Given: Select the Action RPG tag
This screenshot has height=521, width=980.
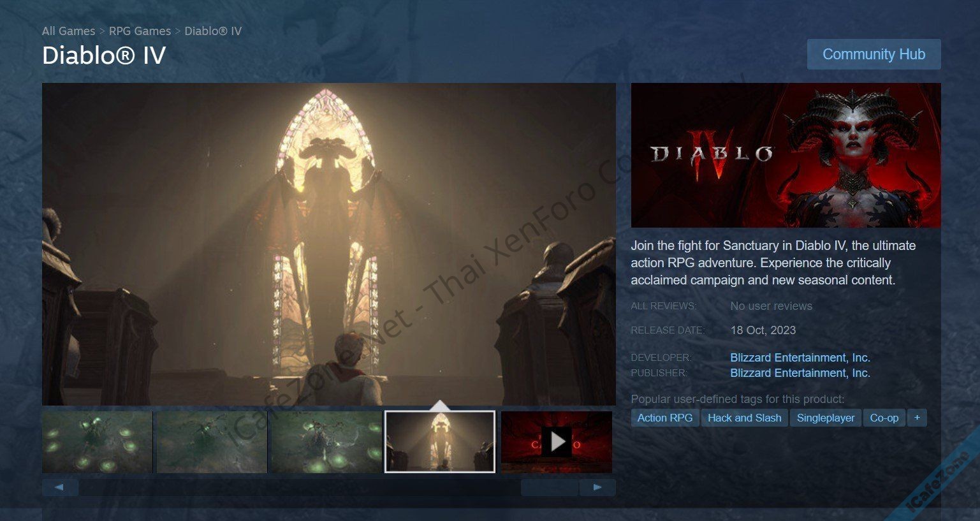Looking at the screenshot, I should (664, 418).
